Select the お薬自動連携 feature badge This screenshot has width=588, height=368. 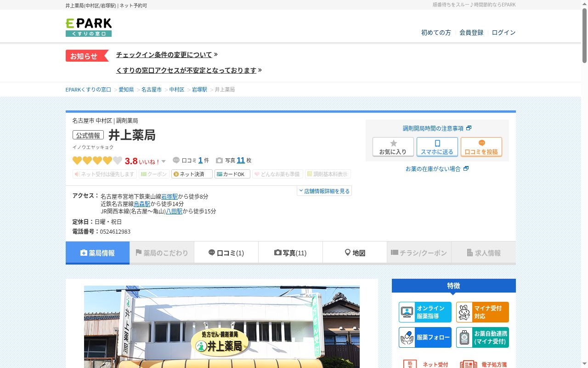click(482, 337)
